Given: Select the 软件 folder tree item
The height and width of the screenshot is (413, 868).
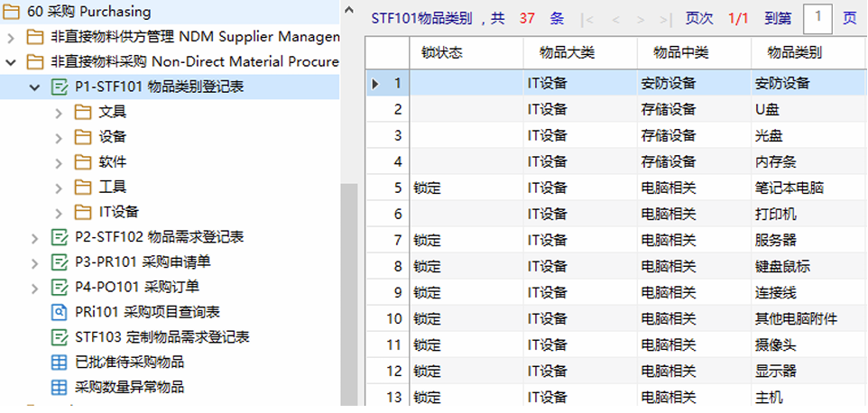Looking at the screenshot, I should (x=113, y=162).
